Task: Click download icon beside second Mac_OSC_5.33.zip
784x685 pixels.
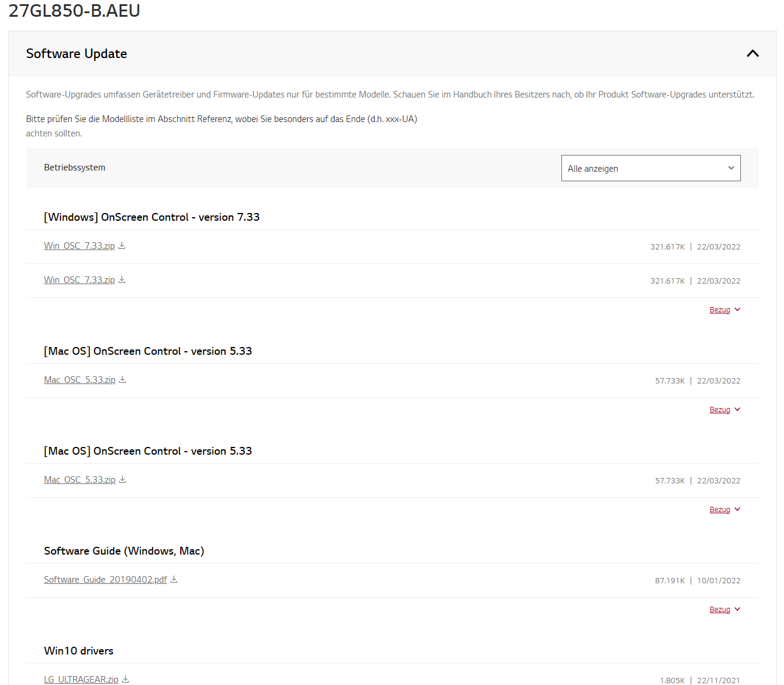Action: click(123, 479)
